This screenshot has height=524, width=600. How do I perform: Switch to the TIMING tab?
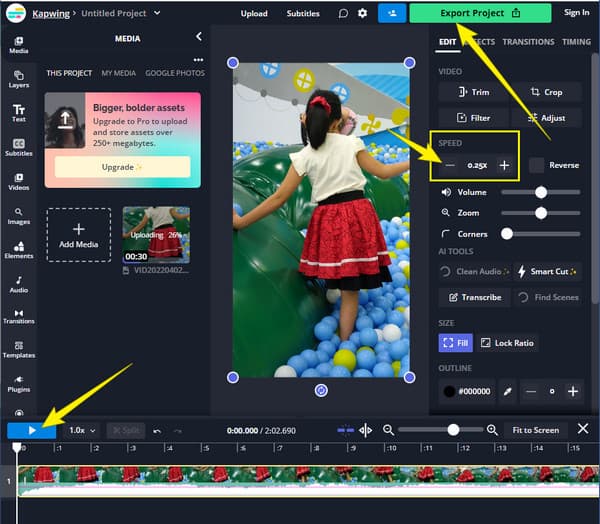click(576, 42)
